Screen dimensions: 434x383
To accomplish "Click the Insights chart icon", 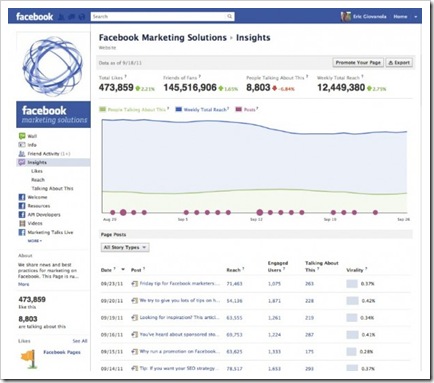I will point(22,162).
